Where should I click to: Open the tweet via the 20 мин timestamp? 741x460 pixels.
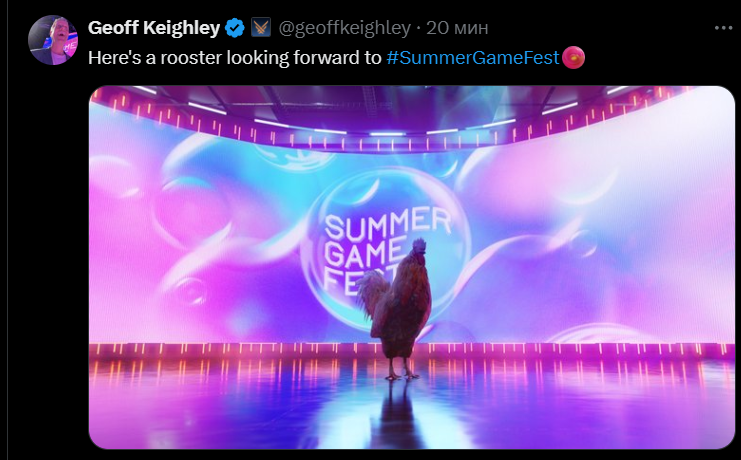click(x=457, y=28)
